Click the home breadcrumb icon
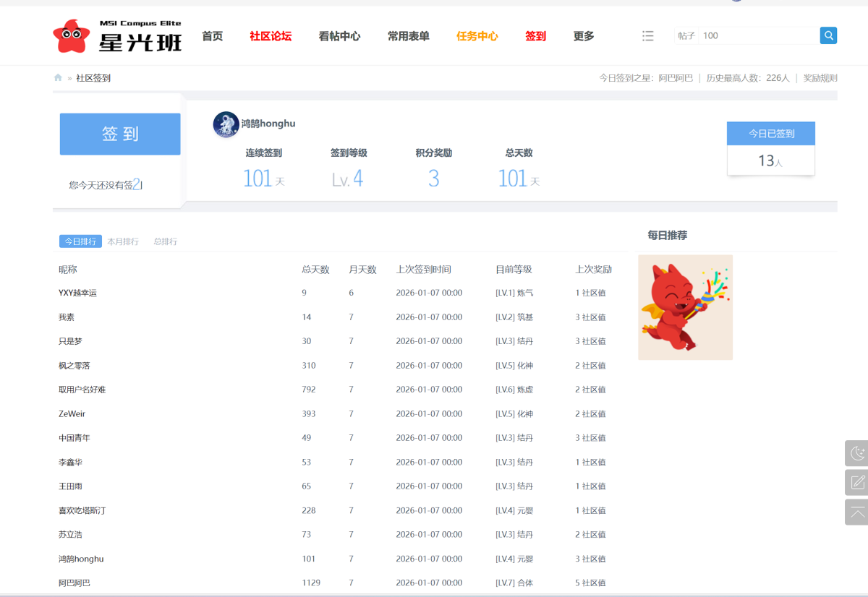 (x=57, y=77)
